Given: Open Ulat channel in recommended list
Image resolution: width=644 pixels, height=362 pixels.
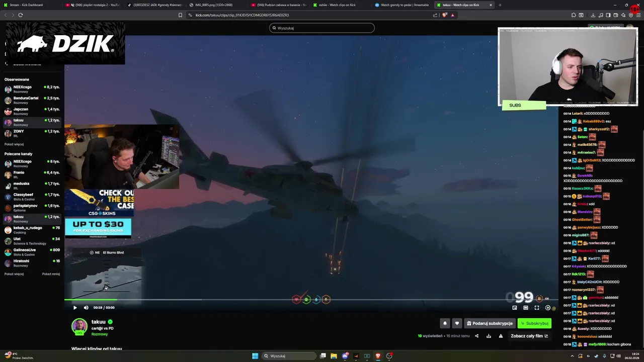Looking at the screenshot, I should 32,241.
